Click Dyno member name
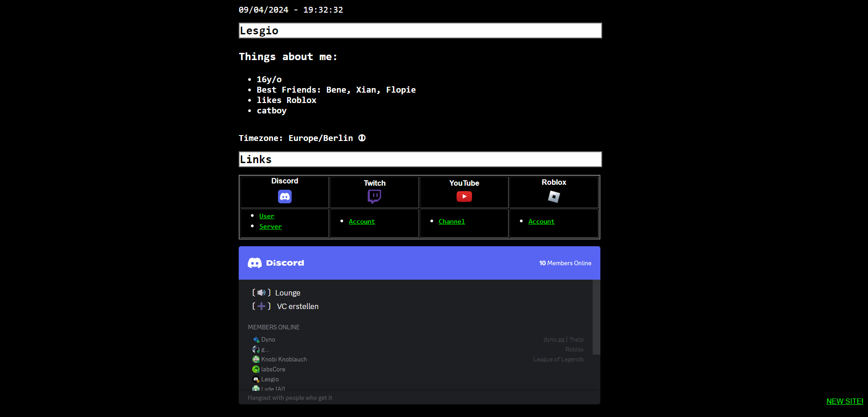Image resolution: width=868 pixels, height=417 pixels. click(x=268, y=340)
